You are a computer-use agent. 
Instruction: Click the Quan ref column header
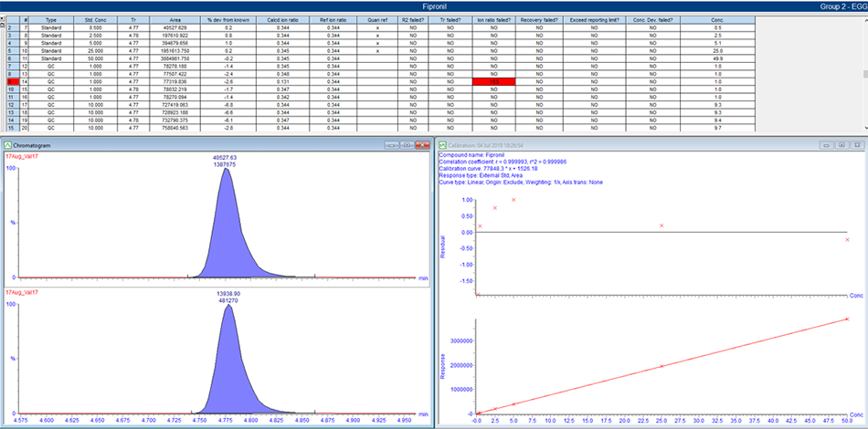[376, 18]
